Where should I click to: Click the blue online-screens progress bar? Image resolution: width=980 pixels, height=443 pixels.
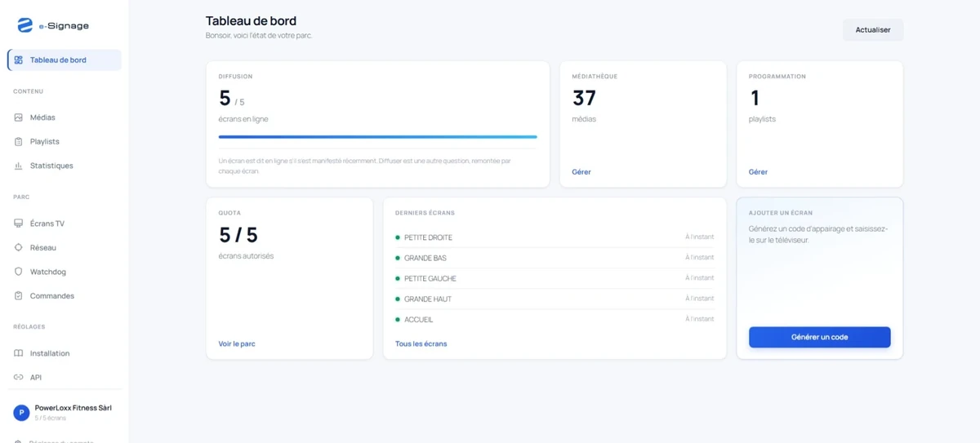click(378, 137)
